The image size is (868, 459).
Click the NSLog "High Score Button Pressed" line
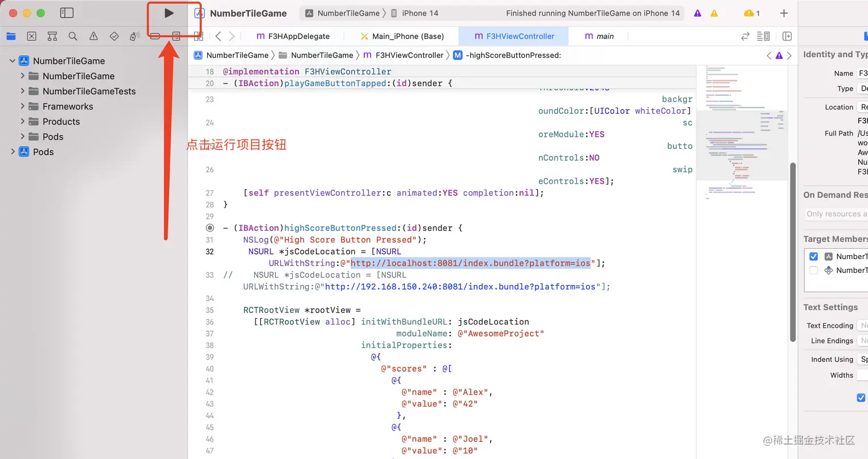[x=335, y=240]
